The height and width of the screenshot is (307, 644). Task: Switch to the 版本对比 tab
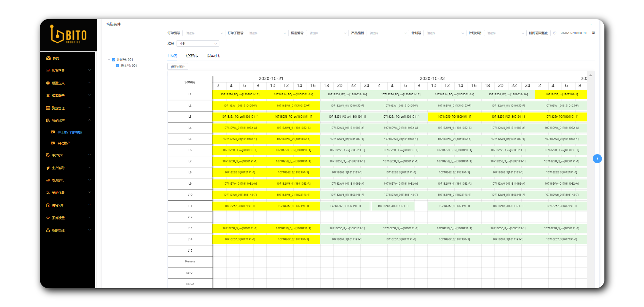(213, 56)
